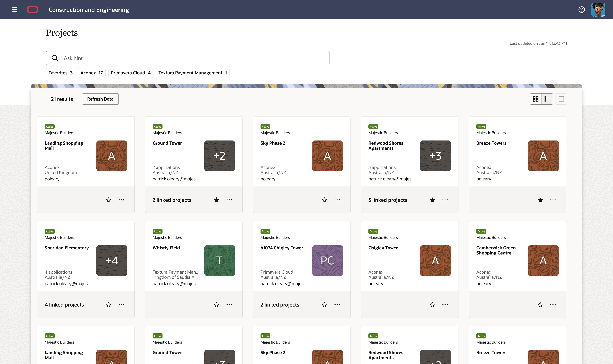Open more options for Sheridan Elementary
This screenshot has width=613, height=364.
click(121, 305)
